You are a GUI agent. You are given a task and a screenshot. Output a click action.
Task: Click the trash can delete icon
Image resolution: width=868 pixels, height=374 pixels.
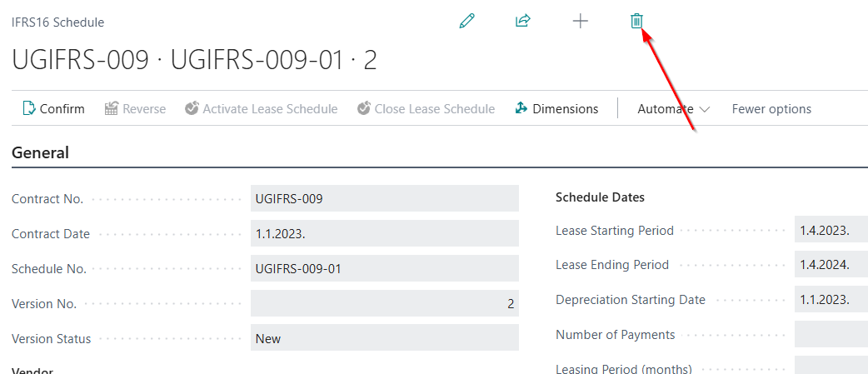[x=636, y=22]
